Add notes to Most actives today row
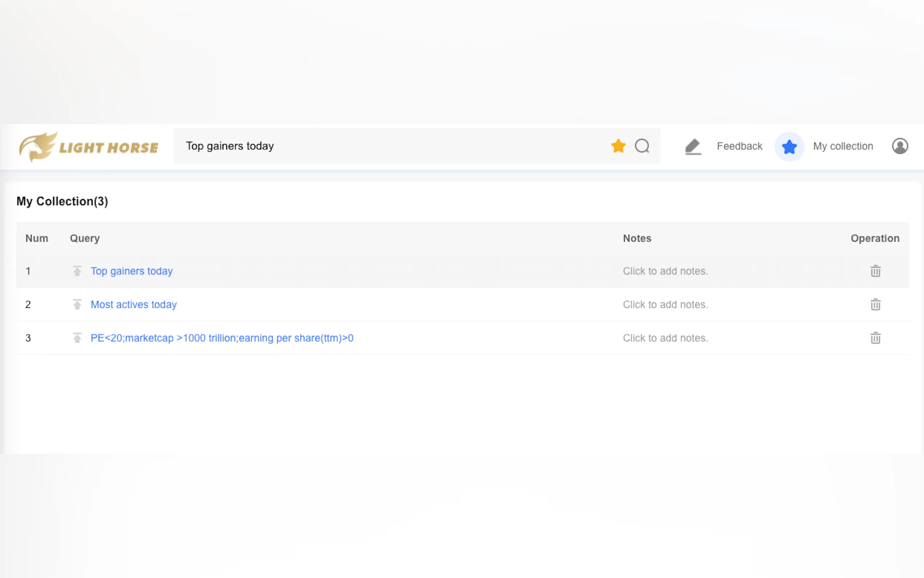The image size is (924, 578). pyautogui.click(x=665, y=305)
